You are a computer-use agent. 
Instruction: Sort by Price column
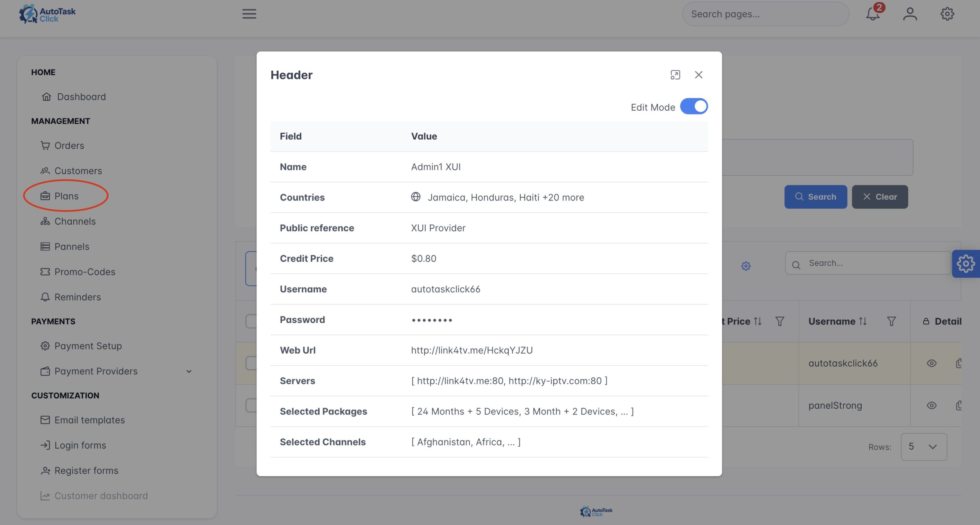click(758, 322)
